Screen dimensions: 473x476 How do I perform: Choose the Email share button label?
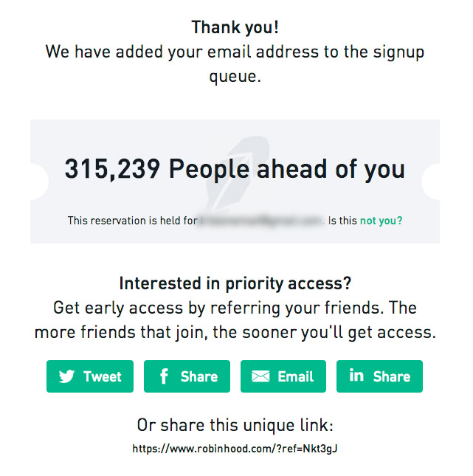point(296,376)
